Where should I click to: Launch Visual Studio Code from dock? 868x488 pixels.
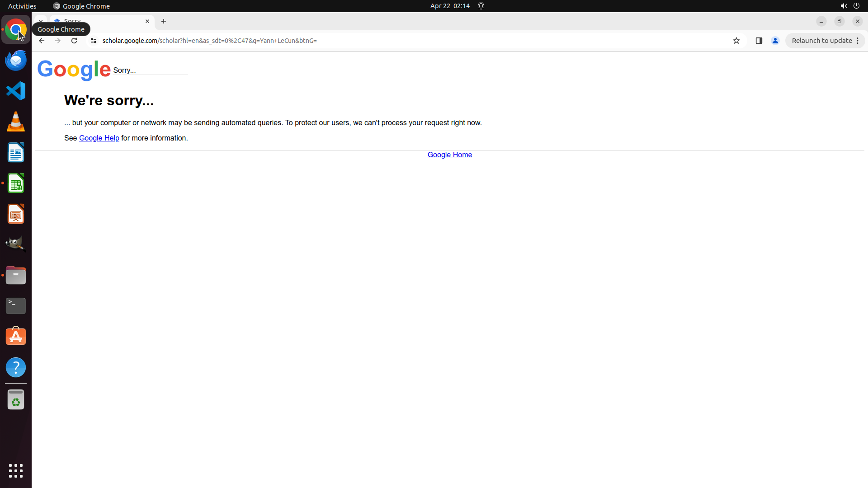point(16,91)
